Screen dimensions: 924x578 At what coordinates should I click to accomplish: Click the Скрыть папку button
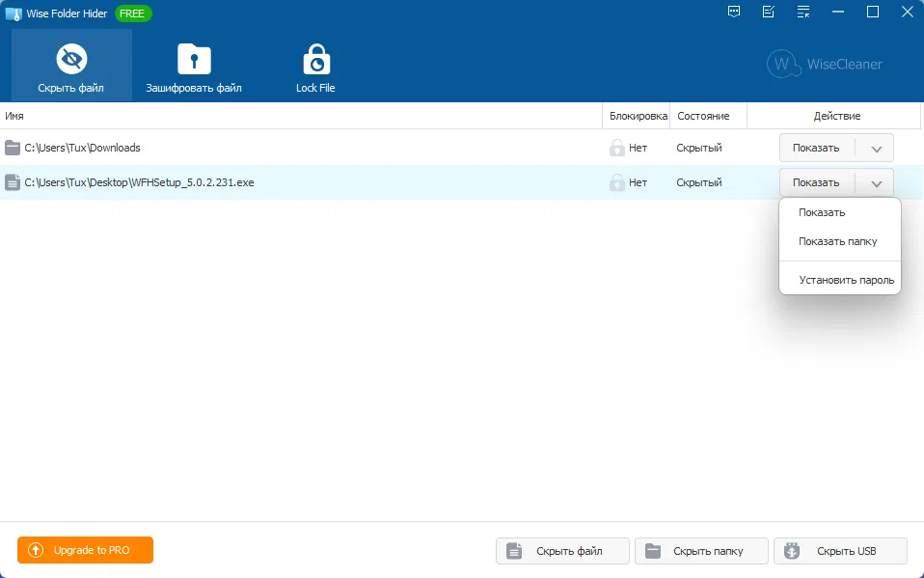point(701,551)
